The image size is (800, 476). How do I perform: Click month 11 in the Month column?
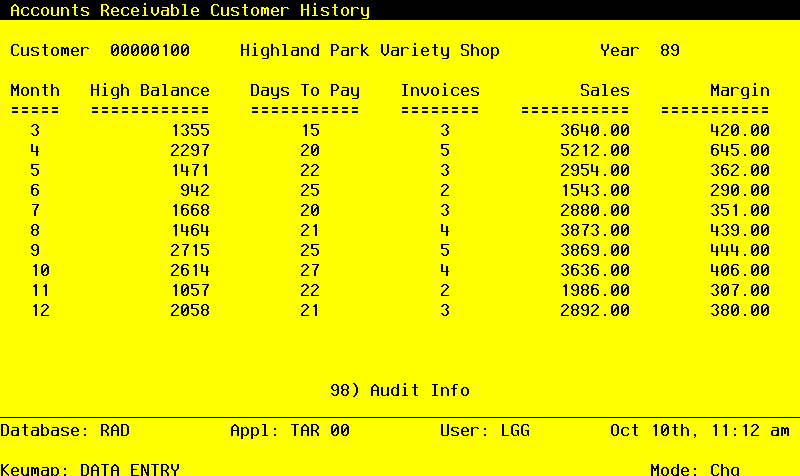tap(40, 290)
